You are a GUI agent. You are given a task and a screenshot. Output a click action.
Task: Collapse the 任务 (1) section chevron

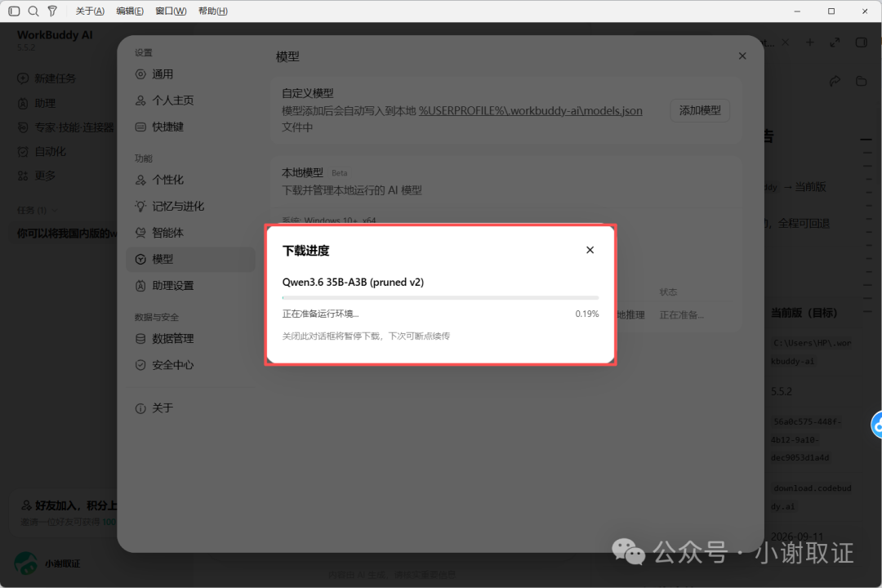point(55,211)
